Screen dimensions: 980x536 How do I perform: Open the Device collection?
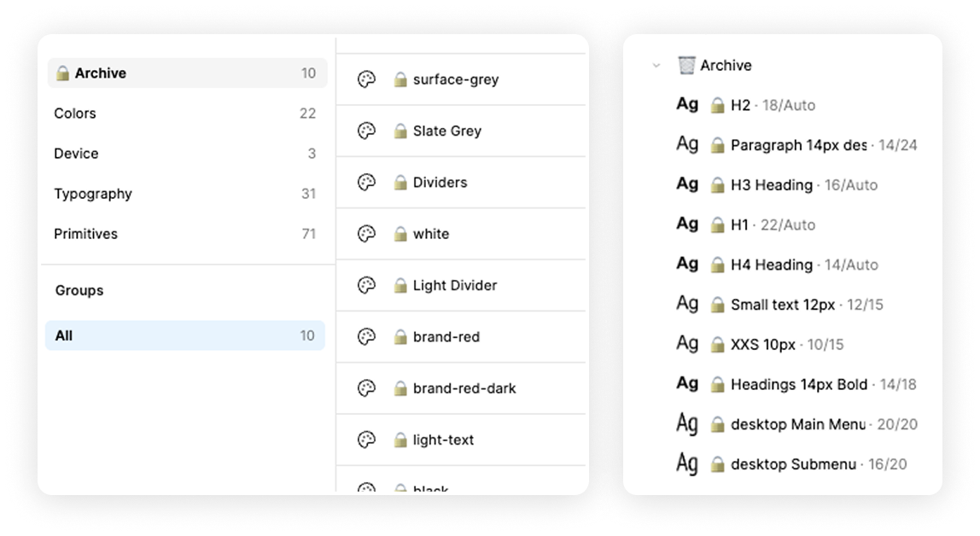tap(76, 154)
